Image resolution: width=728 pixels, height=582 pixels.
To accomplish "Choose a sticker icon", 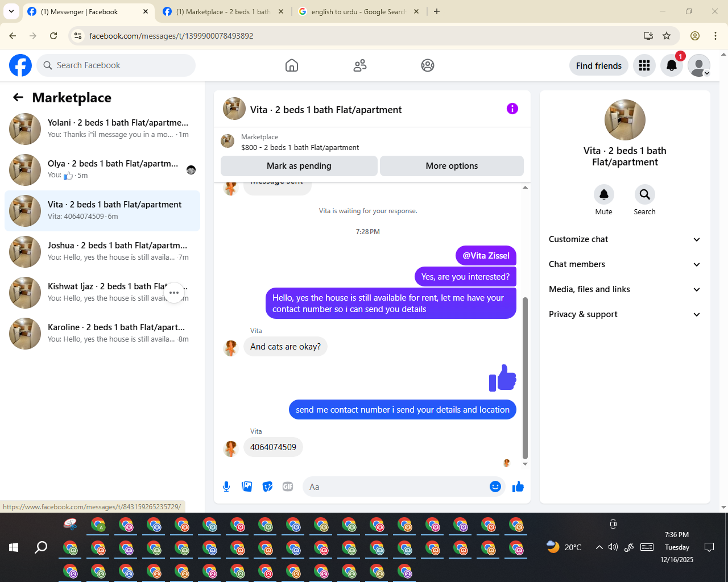I will 267,487.
